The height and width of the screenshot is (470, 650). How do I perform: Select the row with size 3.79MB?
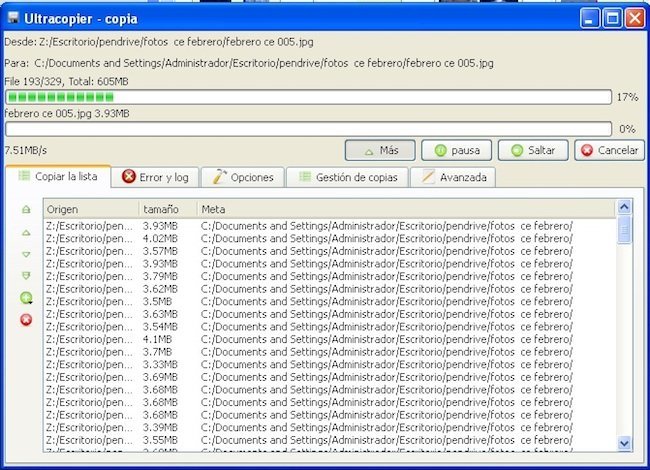pyautogui.click(x=330, y=276)
